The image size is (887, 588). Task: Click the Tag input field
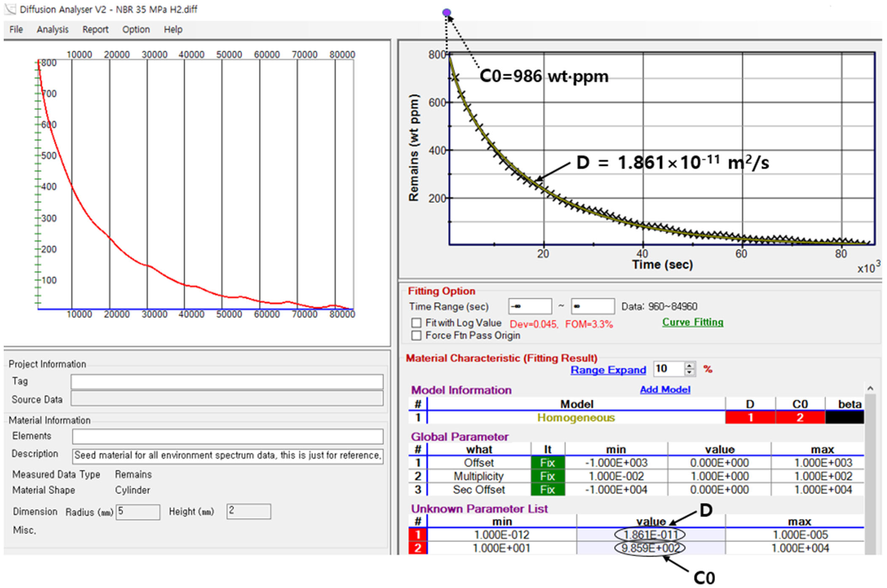(x=227, y=382)
